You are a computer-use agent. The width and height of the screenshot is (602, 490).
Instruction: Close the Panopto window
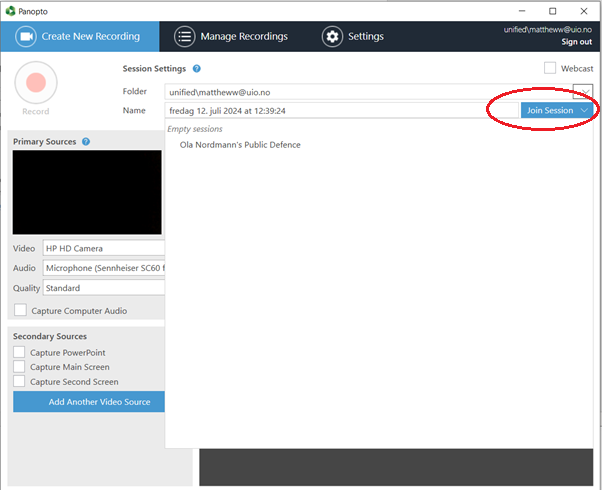point(584,11)
